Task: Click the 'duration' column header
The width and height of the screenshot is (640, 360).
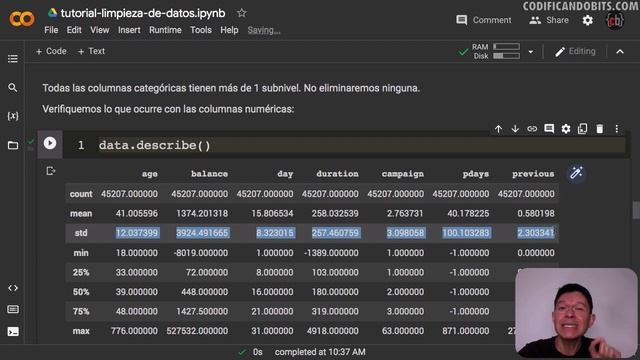Action: coord(338,174)
